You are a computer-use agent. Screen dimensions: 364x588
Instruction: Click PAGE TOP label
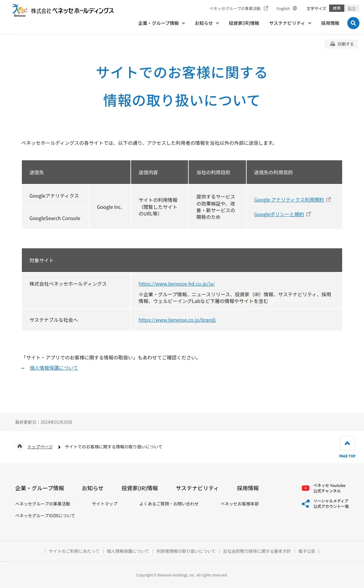pyautogui.click(x=347, y=456)
